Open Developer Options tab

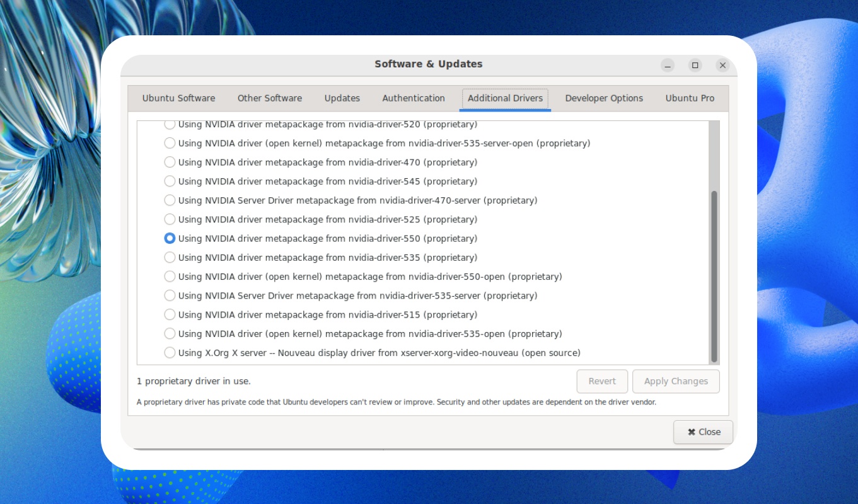point(604,98)
